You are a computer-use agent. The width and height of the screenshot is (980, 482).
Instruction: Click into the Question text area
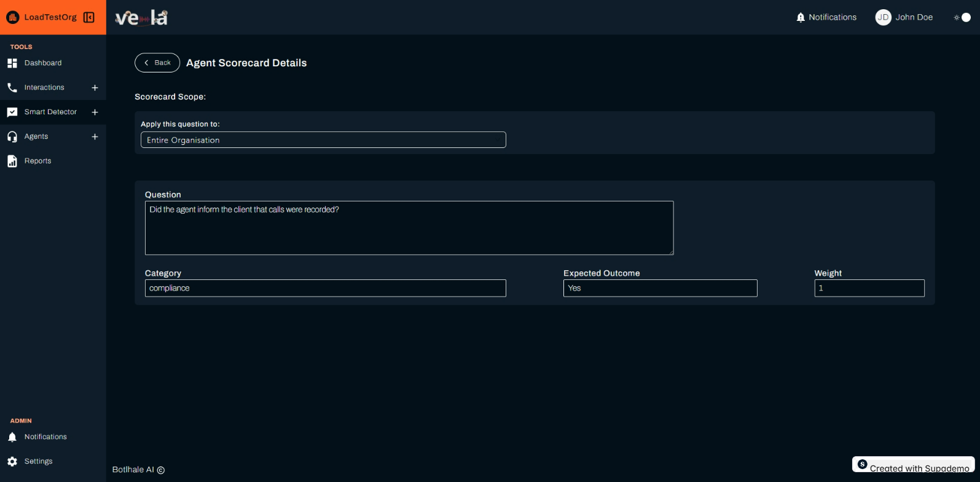click(409, 228)
